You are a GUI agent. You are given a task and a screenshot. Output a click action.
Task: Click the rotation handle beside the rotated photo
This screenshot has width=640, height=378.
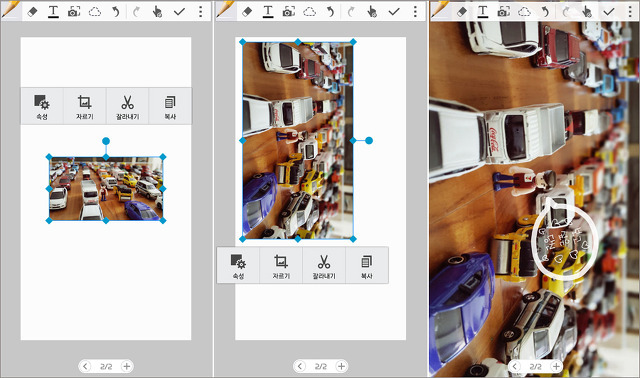pos(369,140)
